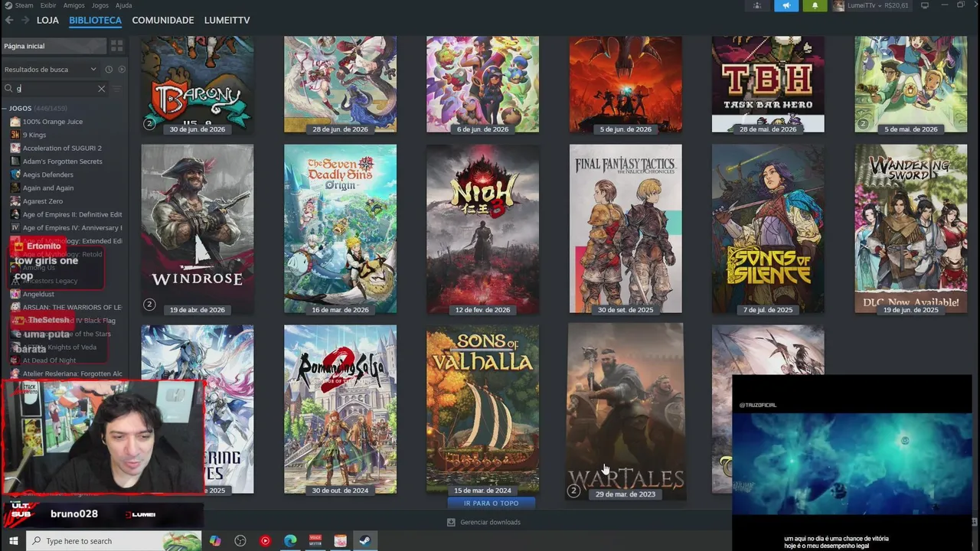This screenshot has width=980, height=551.
Task: Switch to the LOJA tab
Action: coord(47,21)
